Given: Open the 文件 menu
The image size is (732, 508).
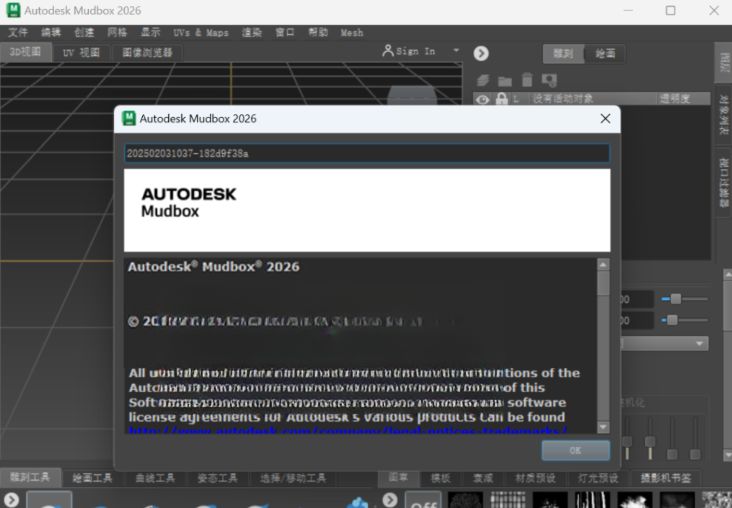Looking at the screenshot, I should click(x=18, y=32).
